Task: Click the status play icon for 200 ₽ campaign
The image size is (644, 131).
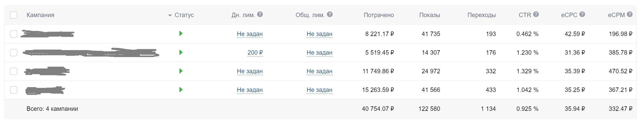Action: pyautogui.click(x=181, y=52)
